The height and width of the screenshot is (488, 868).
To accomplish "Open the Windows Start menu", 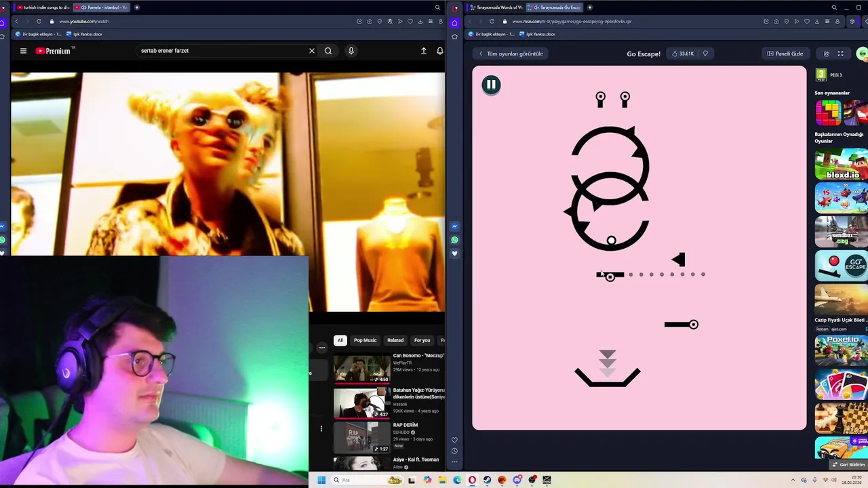I will click(321, 480).
